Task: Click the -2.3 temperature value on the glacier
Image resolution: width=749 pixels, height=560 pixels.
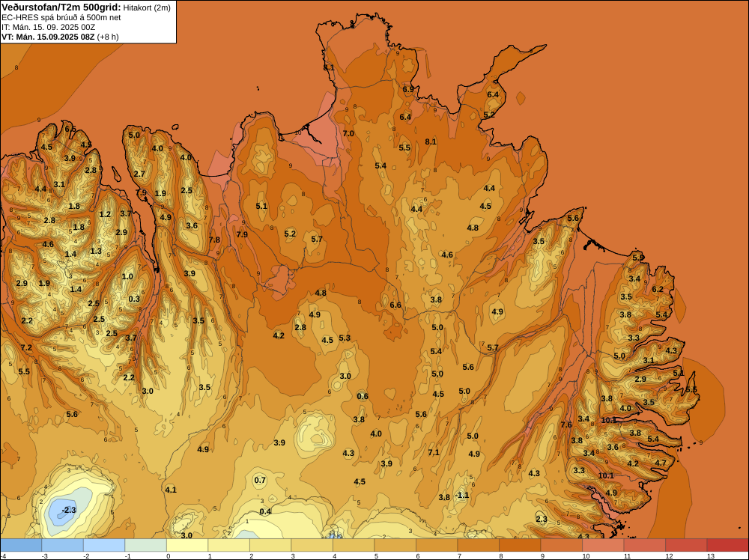Action: click(x=69, y=511)
